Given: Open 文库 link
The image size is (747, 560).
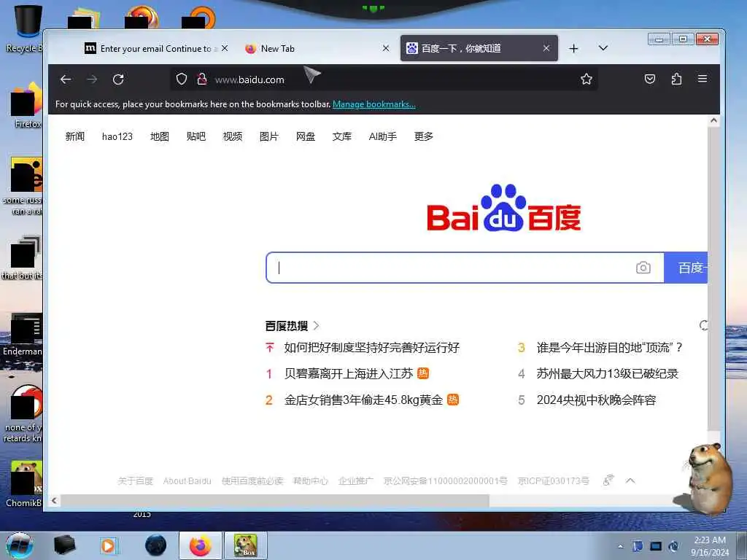Looking at the screenshot, I should pos(341,136).
